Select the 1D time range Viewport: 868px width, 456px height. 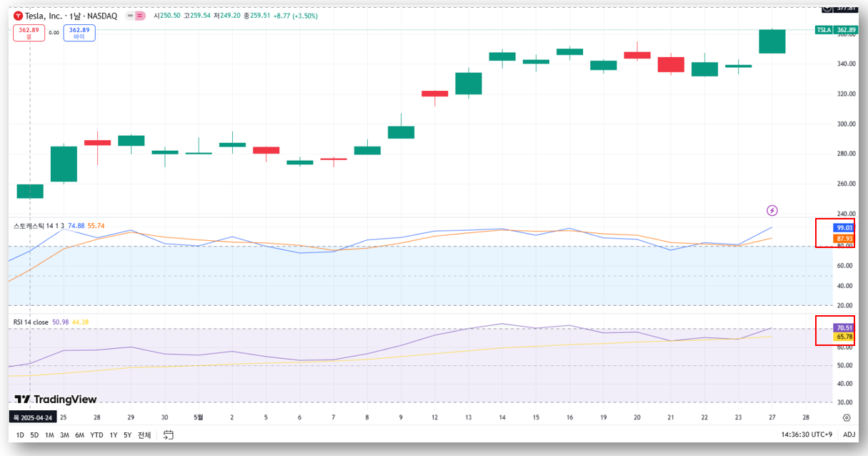[19, 435]
